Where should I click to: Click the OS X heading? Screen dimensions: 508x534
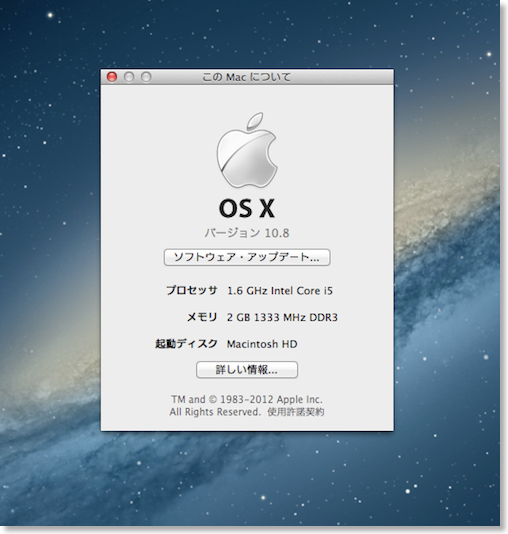pos(247,208)
